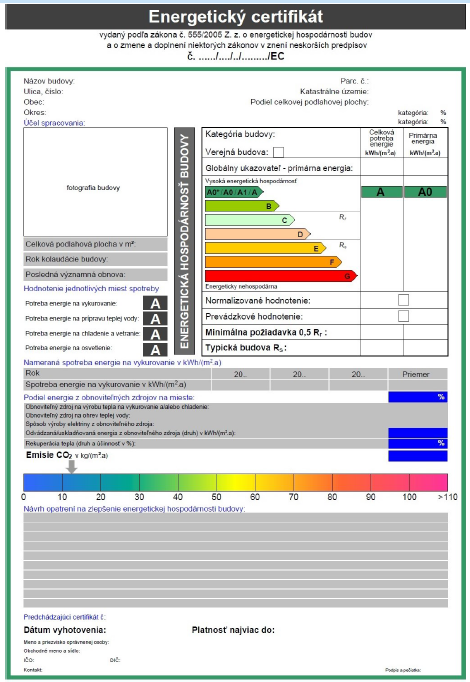Click the yellow E class arrow
The height and width of the screenshot is (682, 470).
pos(266,248)
